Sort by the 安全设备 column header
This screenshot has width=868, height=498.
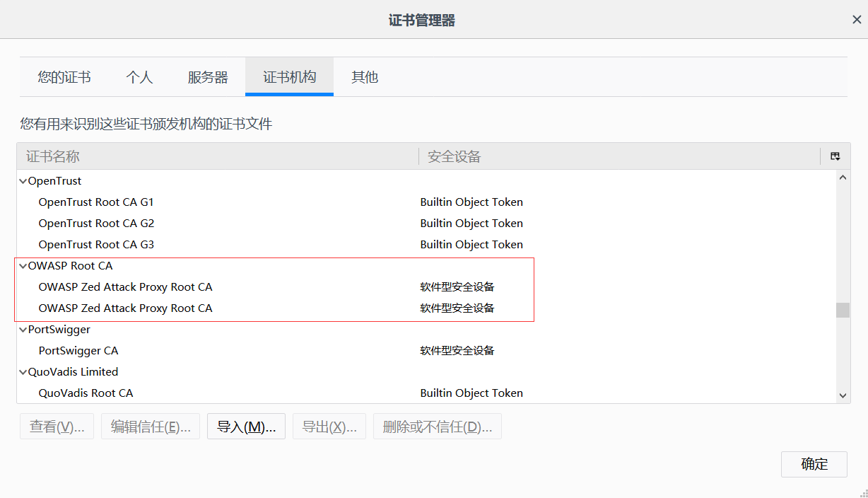tap(619, 156)
